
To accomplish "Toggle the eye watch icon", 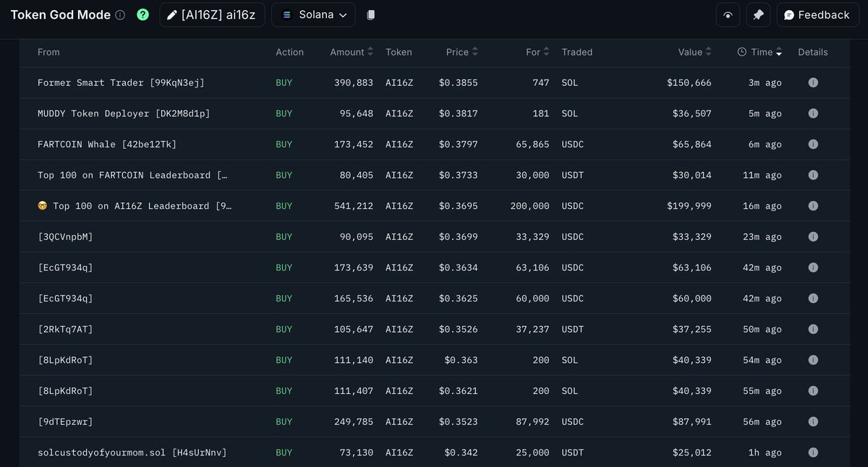I will click(728, 15).
